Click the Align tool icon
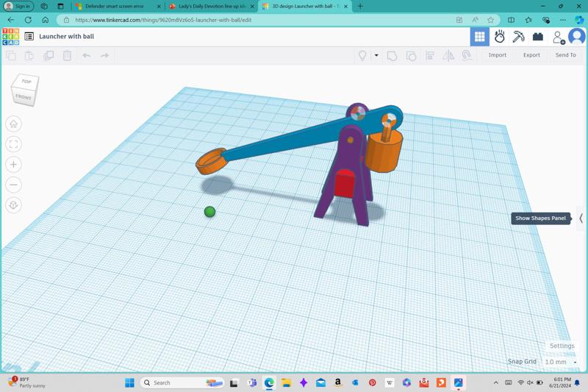This screenshot has width=588, height=392. [x=430, y=55]
